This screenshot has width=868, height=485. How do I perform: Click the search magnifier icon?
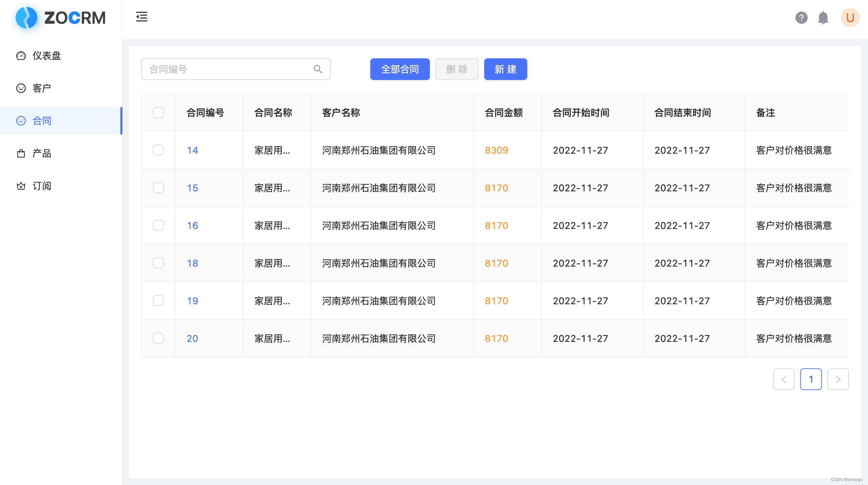(x=318, y=69)
